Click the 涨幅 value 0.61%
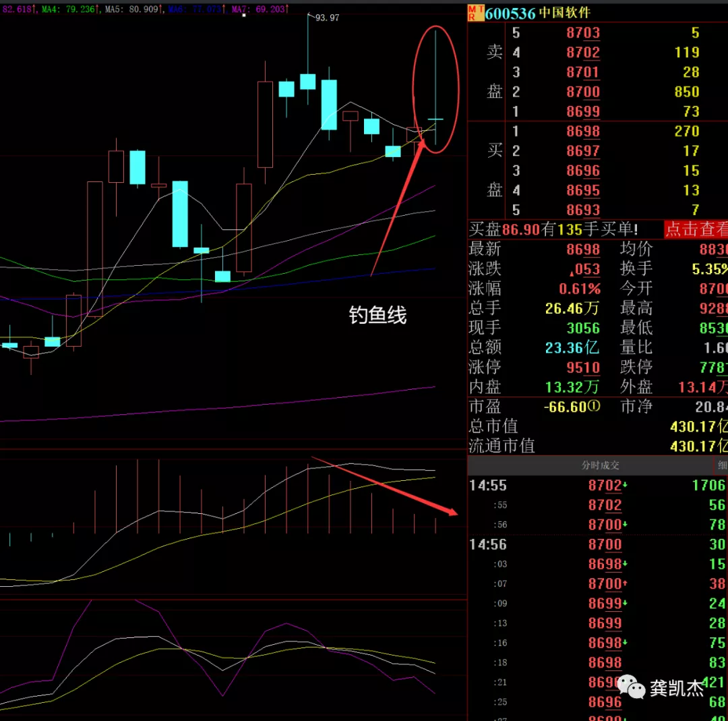This screenshot has height=721, width=728. 580,289
